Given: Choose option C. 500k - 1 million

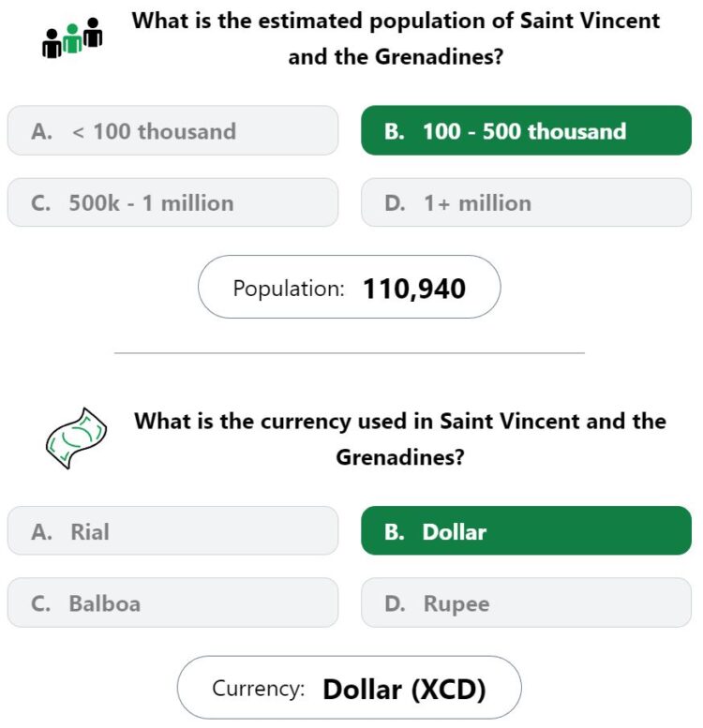Looking at the screenshot, I should 172,202.
